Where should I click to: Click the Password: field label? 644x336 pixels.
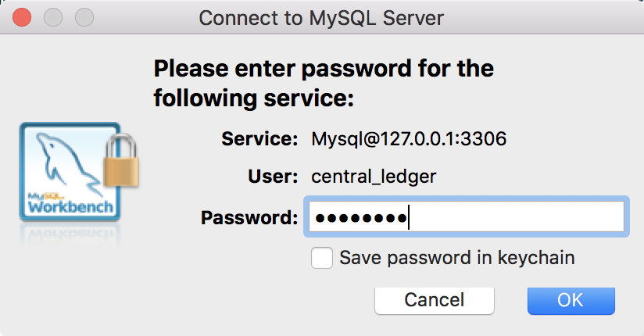tap(249, 217)
